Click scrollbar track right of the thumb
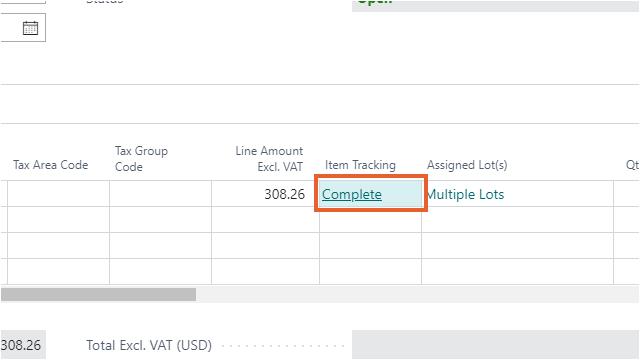 point(416,294)
